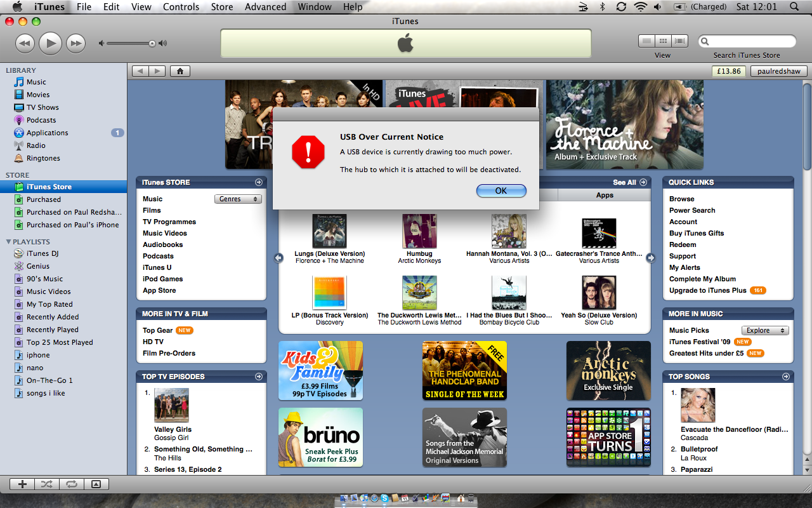Show or hide the artwork viewer
This screenshot has height=508, width=812.
click(x=96, y=484)
